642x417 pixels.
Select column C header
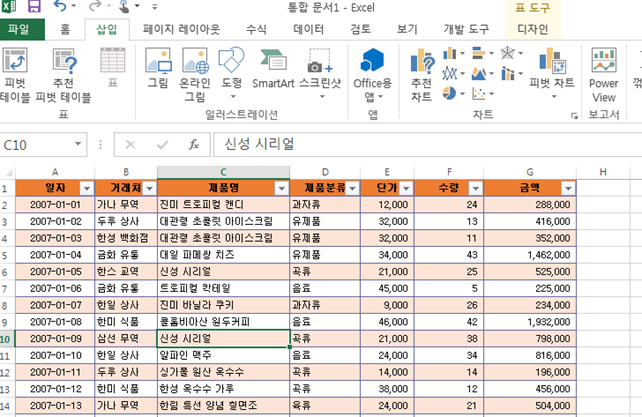[224, 172]
